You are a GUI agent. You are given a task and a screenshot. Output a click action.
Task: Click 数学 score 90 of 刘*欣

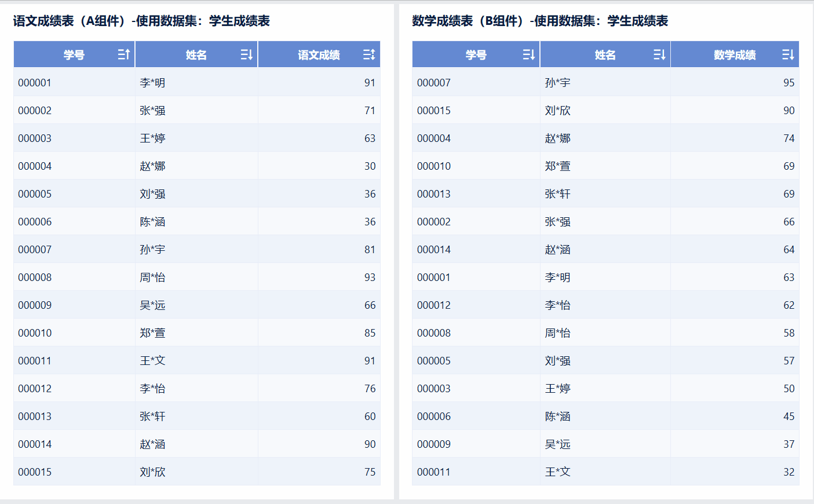pyautogui.click(x=789, y=111)
